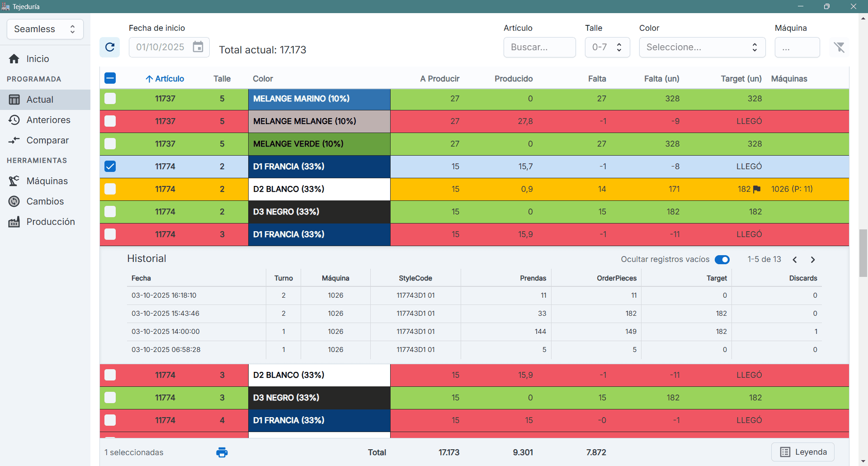Click the print icon in footer
Viewport: 868px width, 466px height.
point(222,452)
